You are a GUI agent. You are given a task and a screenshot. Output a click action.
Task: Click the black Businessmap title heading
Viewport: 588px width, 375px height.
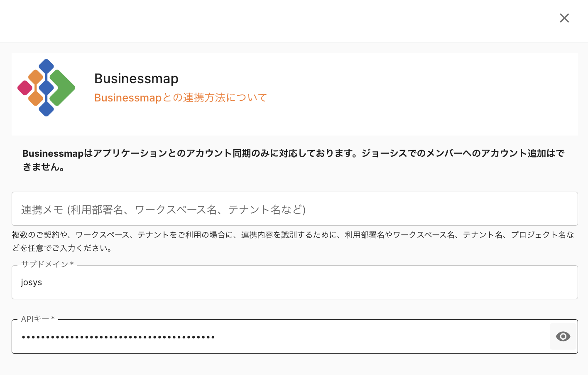pyautogui.click(x=136, y=79)
